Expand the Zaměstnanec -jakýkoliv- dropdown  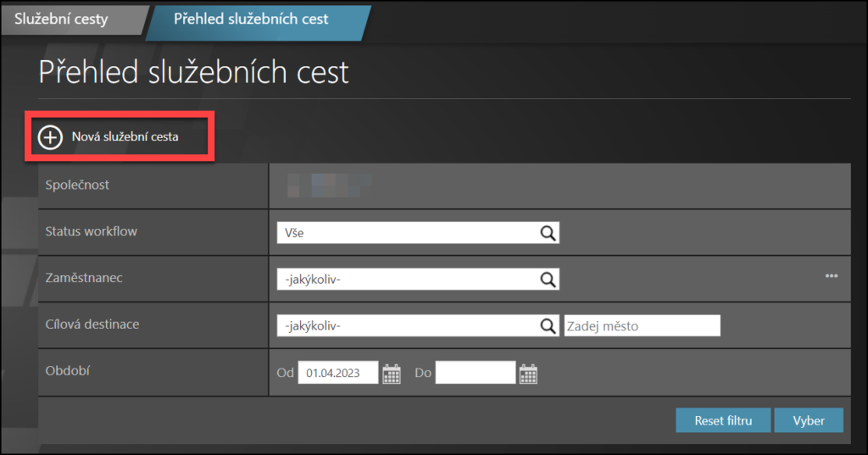(407, 279)
